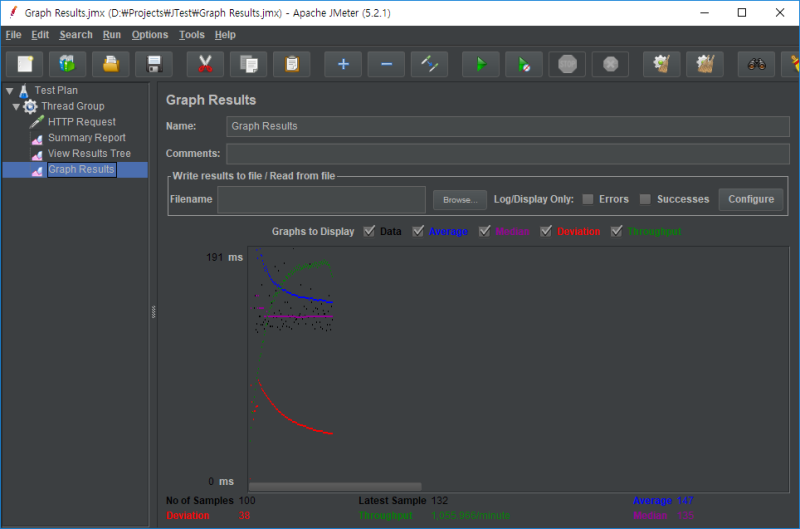Open the Edit menu
This screenshot has height=529, width=800.
pyautogui.click(x=40, y=35)
